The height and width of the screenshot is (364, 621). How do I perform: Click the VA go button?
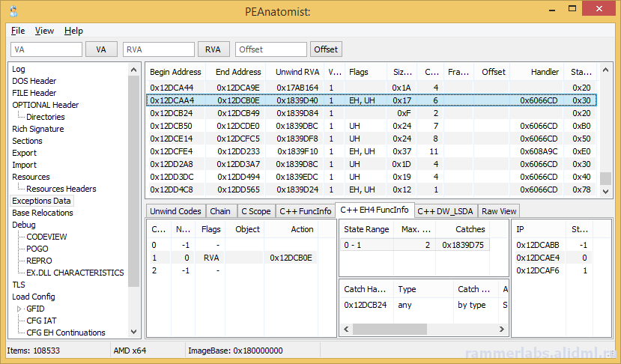pos(101,49)
